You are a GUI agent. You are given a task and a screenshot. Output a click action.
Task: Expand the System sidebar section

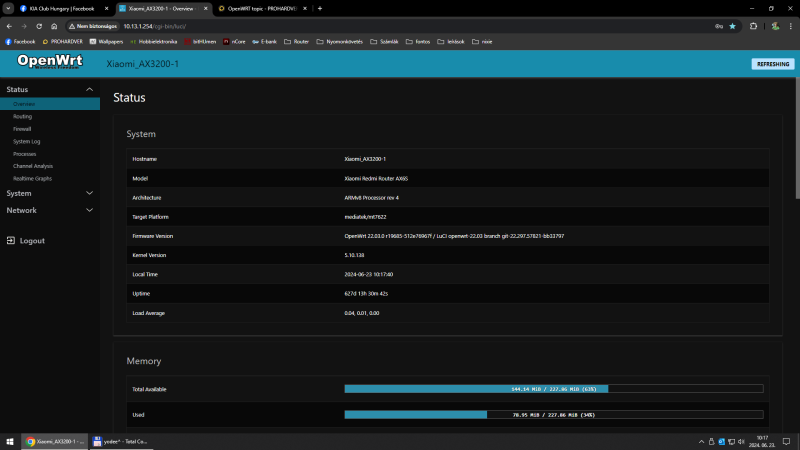(50, 193)
